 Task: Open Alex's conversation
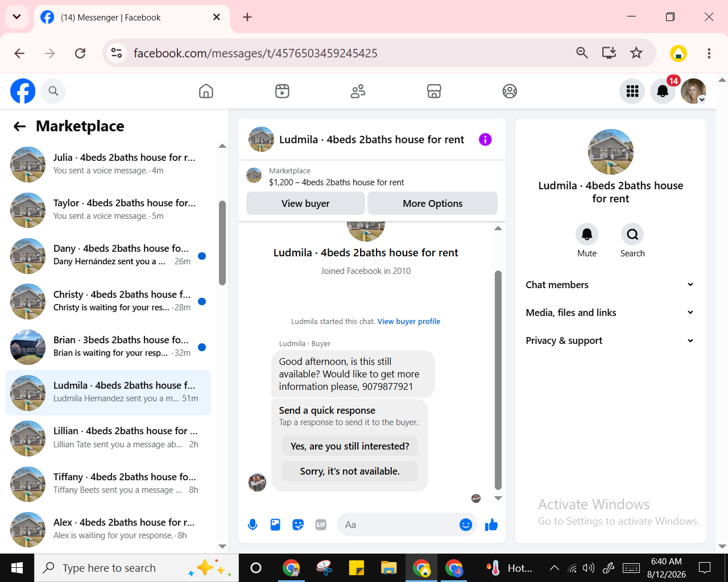click(108, 529)
